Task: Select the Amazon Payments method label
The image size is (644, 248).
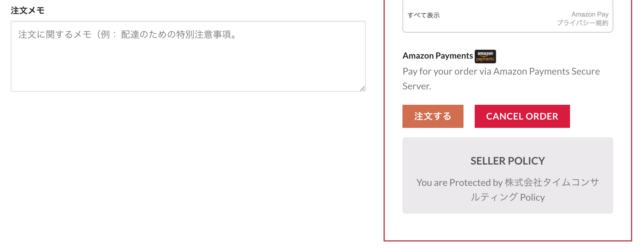Action: click(437, 56)
